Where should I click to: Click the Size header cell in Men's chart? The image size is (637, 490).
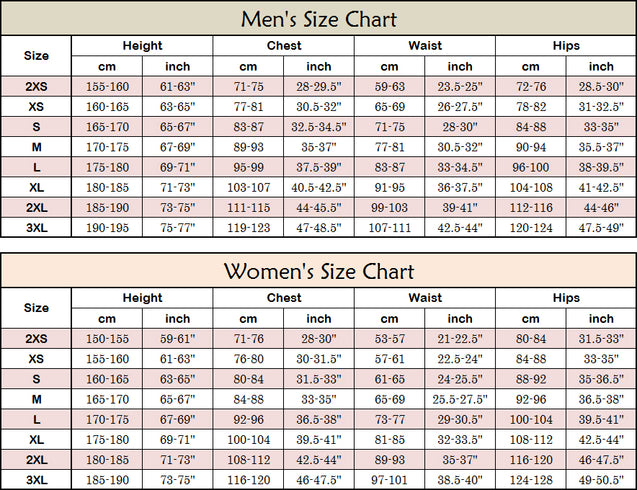coord(36,56)
